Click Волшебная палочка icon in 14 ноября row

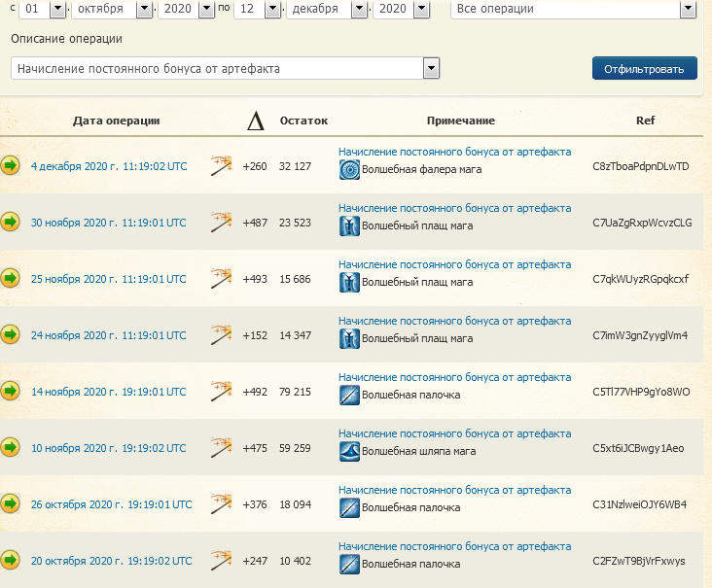coord(349,395)
